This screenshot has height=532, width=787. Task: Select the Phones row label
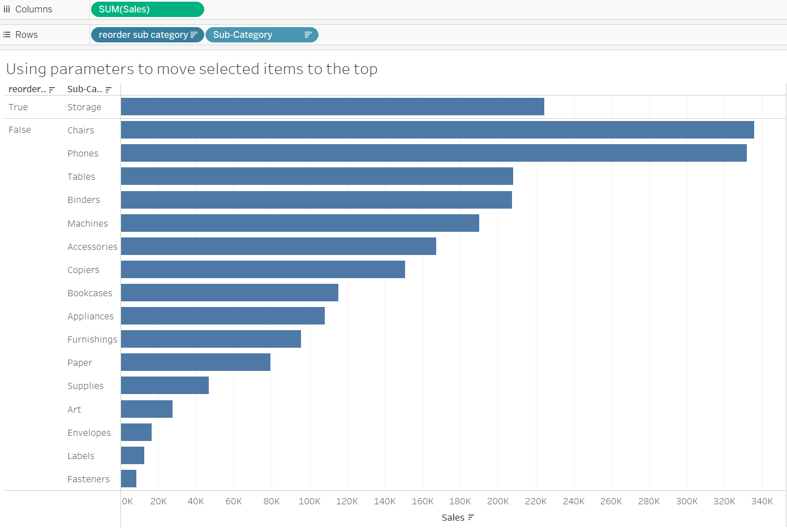click(x=83, y=154)
